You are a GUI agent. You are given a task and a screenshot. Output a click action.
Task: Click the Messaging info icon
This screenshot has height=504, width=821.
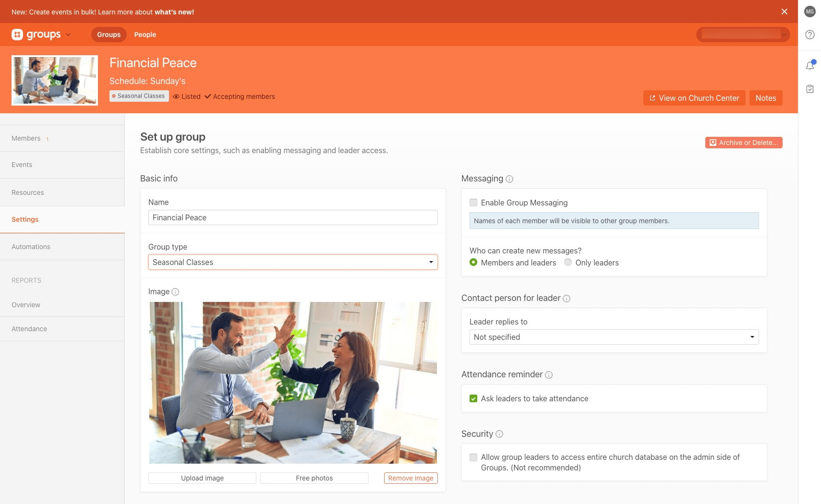pyautogui.click(x=509, y=179)
